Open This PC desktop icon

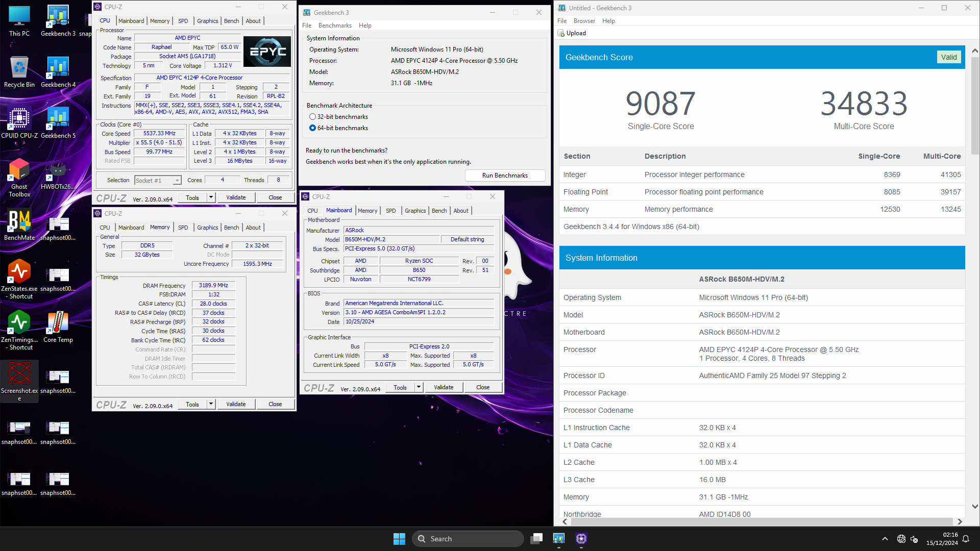click(19, 21)
